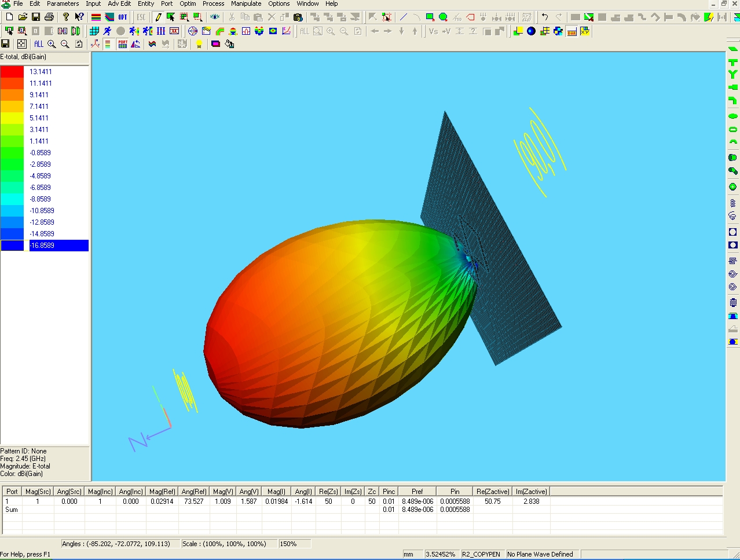Click the red 13.1411 color swatch

(x=12, y=72)
